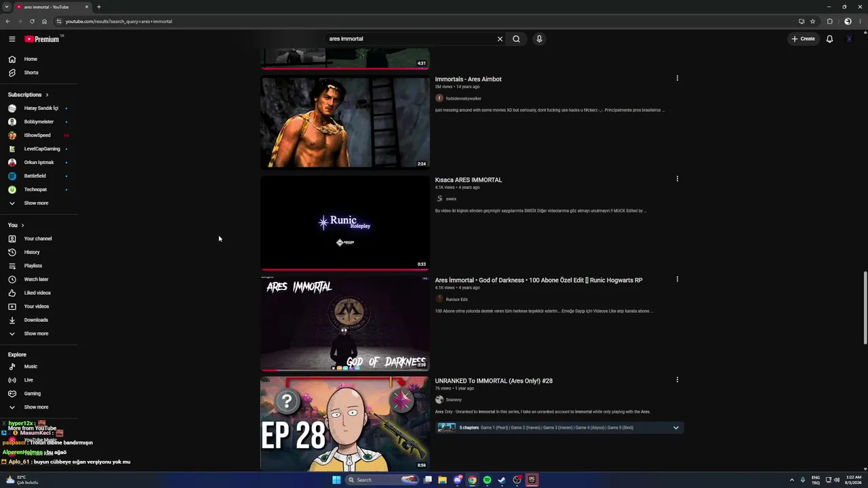
Task: Open the account avatar menu
Action: click(x=849, y=39)
